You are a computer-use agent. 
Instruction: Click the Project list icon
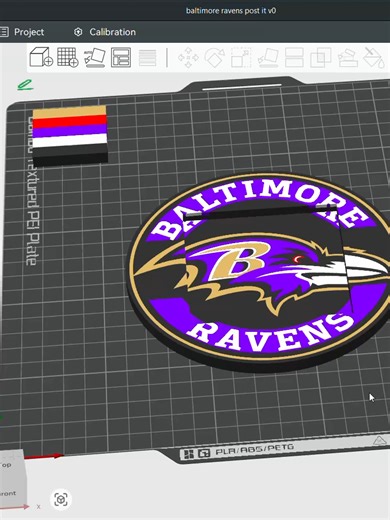4,32
